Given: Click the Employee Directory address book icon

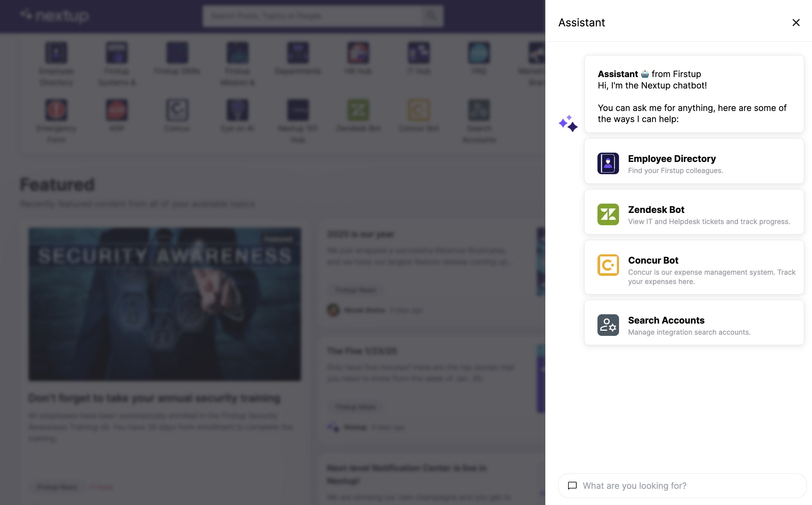Looking at the screenshot, I should 608,163.
